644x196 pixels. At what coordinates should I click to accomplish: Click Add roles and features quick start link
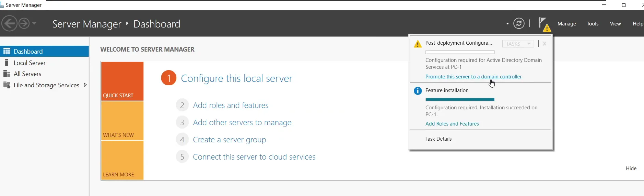(231, 105)
